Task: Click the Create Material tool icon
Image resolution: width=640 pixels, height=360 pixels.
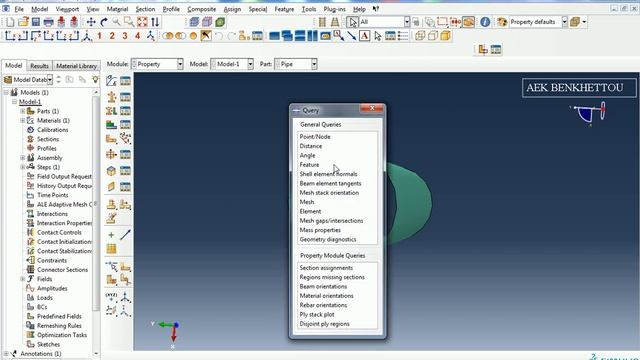Action: pyautogui.click(x=111, y=80)
